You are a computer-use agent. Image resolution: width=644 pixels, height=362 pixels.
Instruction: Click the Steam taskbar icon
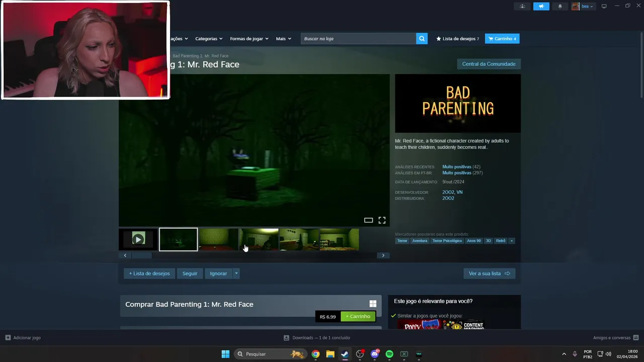[345, 354]
